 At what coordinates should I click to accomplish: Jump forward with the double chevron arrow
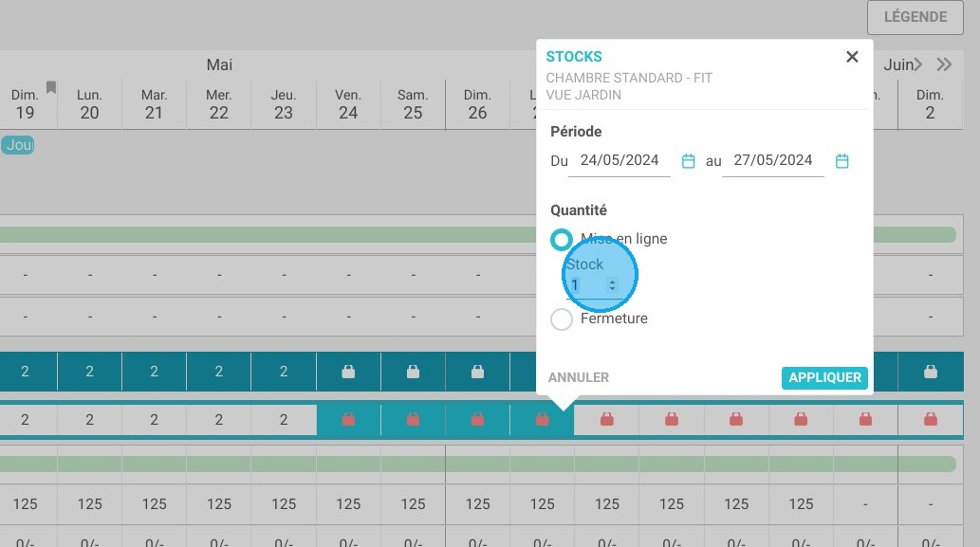click(944, 64)
